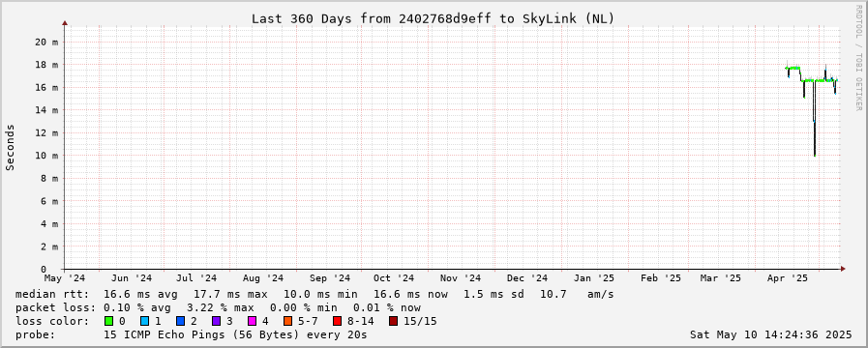Click the graph title mentioning SkyLink (NL)
This screenshot has height=348, width=868.
click(433, 18)
